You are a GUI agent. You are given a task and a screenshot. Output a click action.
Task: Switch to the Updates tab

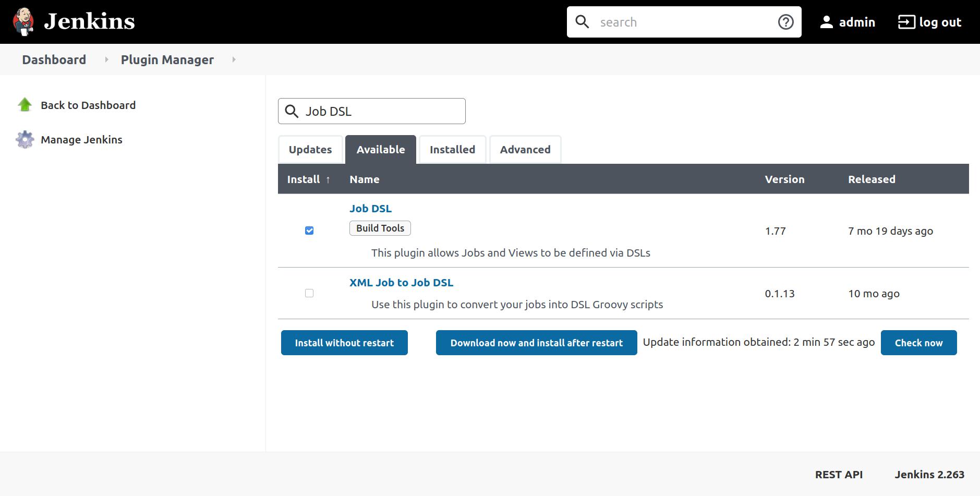pos(310,150)
